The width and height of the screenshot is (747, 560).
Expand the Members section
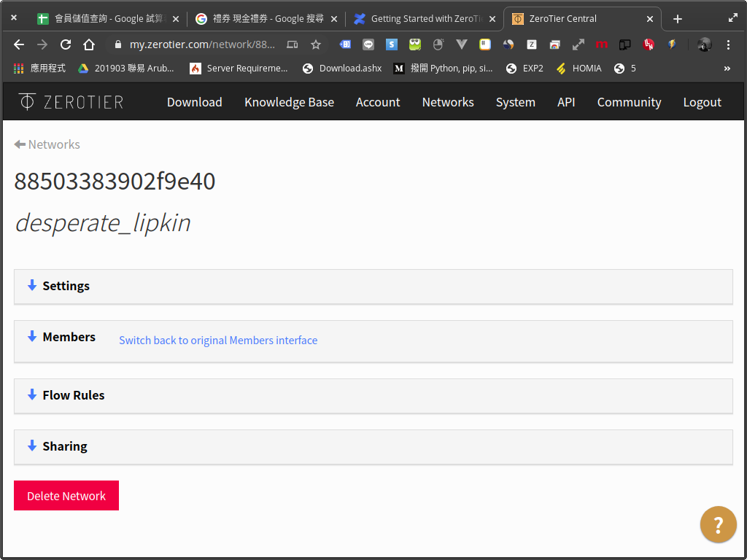pos(373,341)
